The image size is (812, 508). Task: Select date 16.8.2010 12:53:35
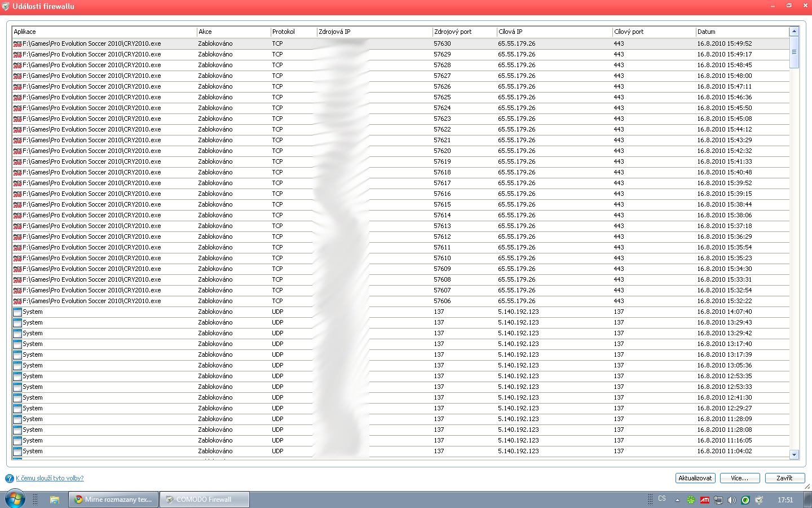pyautogui.click(x=725, y=376)
